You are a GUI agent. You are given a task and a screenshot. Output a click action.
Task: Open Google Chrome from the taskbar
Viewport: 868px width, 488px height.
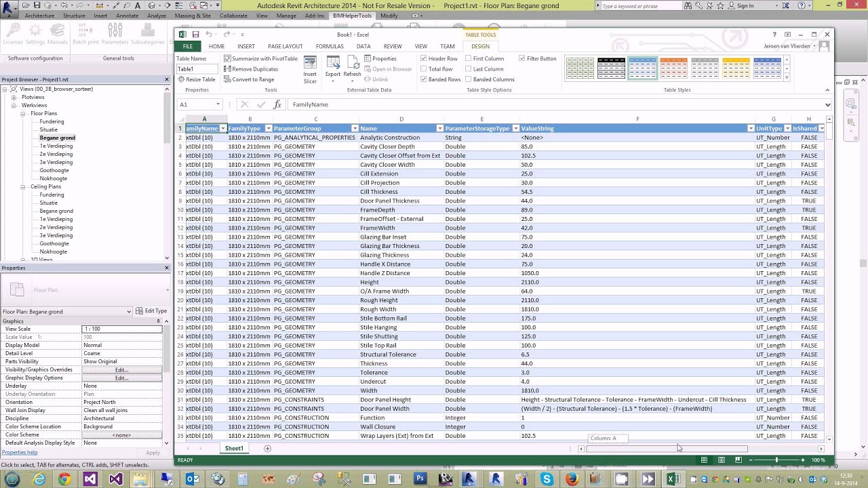tap(64, 479)
